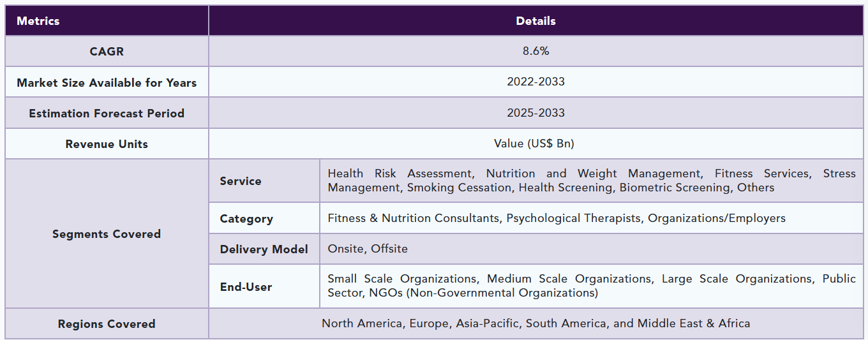Select the Segments Covered cell
This screenshot has width=868, height=340.
point(107,234)
